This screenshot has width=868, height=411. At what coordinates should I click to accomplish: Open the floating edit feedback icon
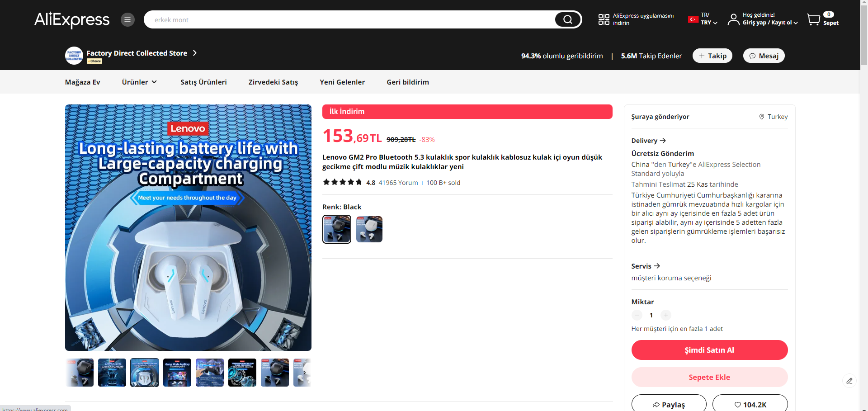coord(849,381)
